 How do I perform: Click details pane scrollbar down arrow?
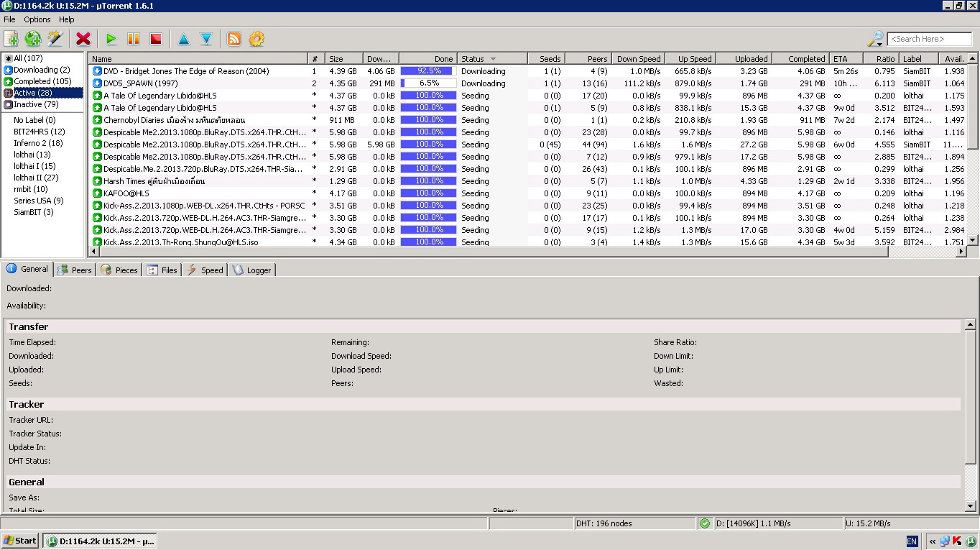971,506
